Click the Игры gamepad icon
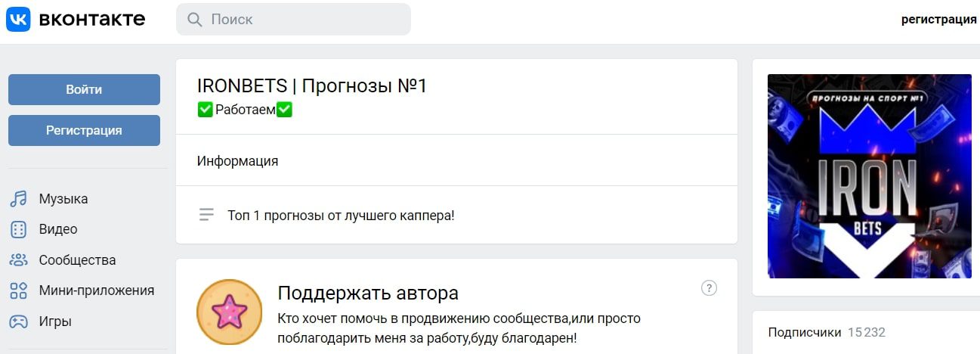The image size is (980, 354). click(x=18, y=321)
